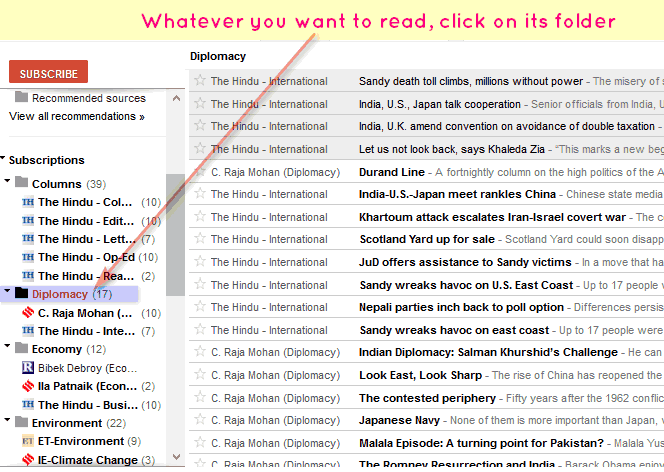The height and width of the screenshot is (472, 664).
Task: Click ET-Environment feed icon
Action: click(x=28, y=442)
